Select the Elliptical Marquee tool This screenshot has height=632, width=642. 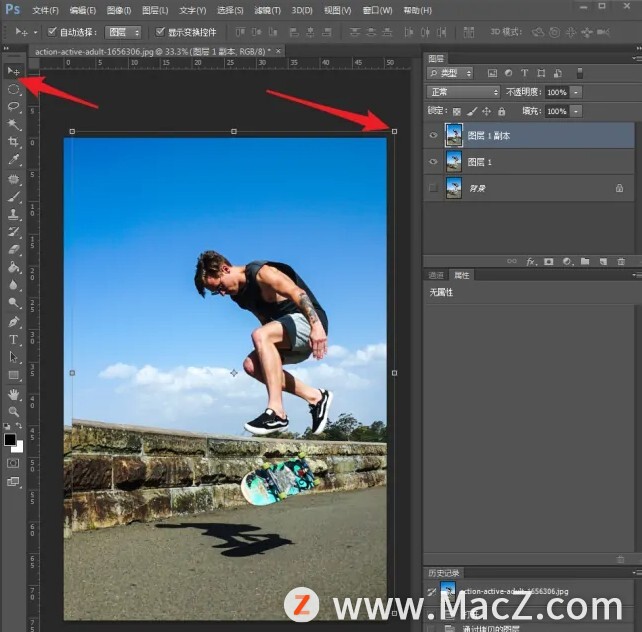pyautogui.click(x=13, y=90)
